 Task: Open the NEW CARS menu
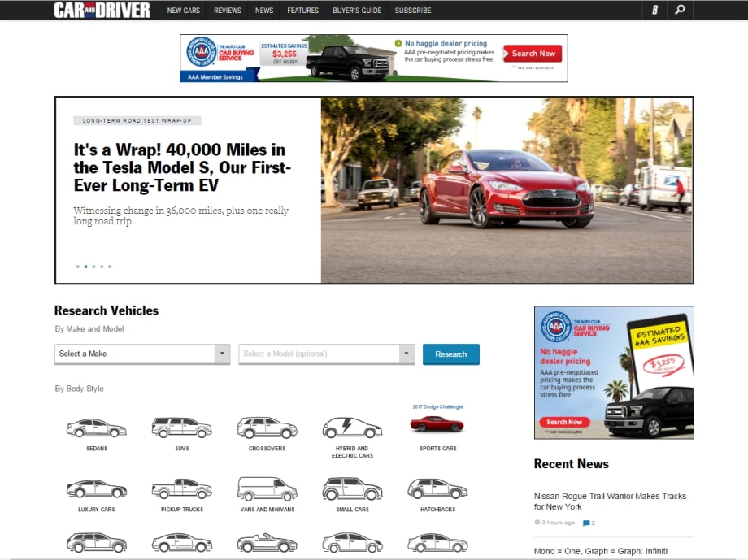click(185, 10)
